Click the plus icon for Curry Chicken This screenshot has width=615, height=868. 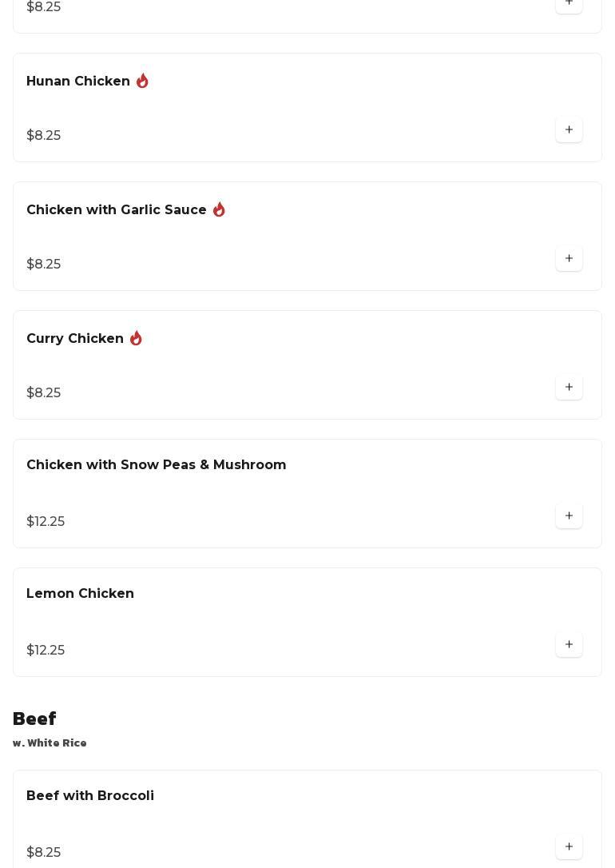click(569, 388)
